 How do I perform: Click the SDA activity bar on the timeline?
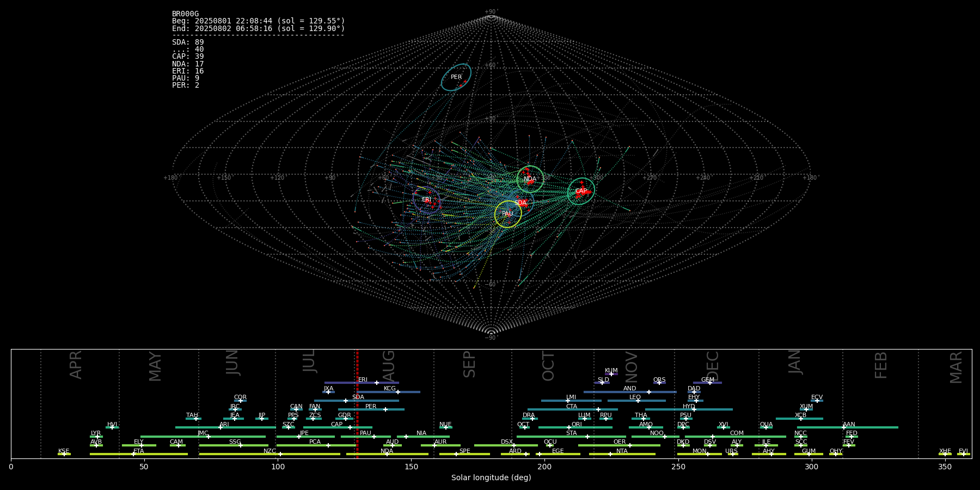coord(356,400)
